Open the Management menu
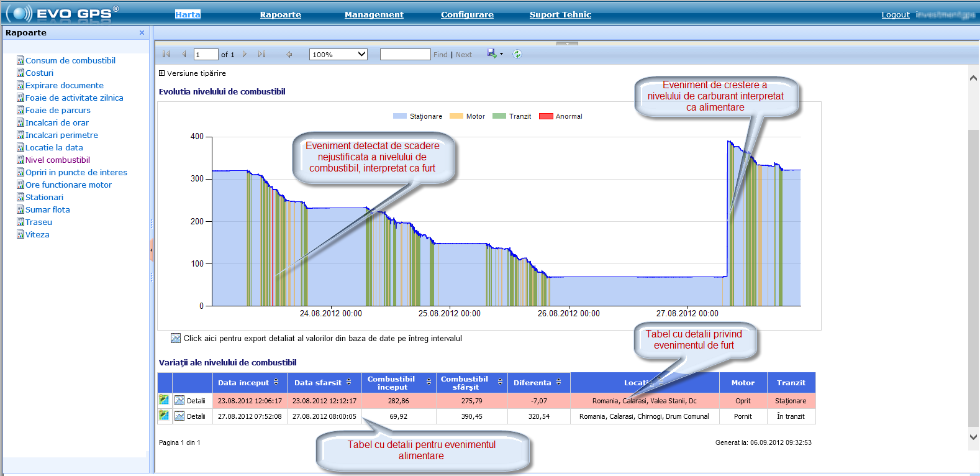 pos(374,14)
